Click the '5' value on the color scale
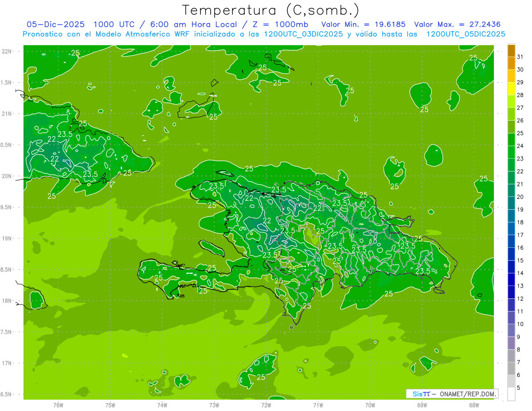532x411 pixels. [x=518, y=388]
